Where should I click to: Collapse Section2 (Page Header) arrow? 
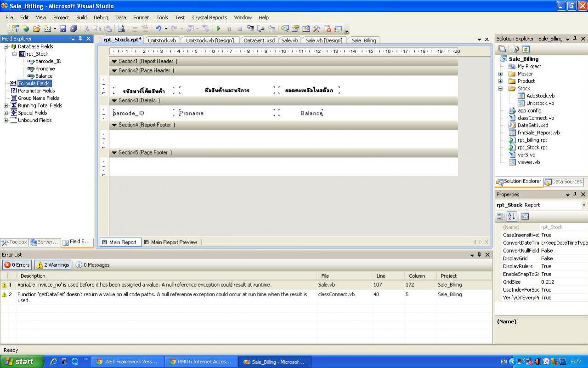[x=114, y=70]
